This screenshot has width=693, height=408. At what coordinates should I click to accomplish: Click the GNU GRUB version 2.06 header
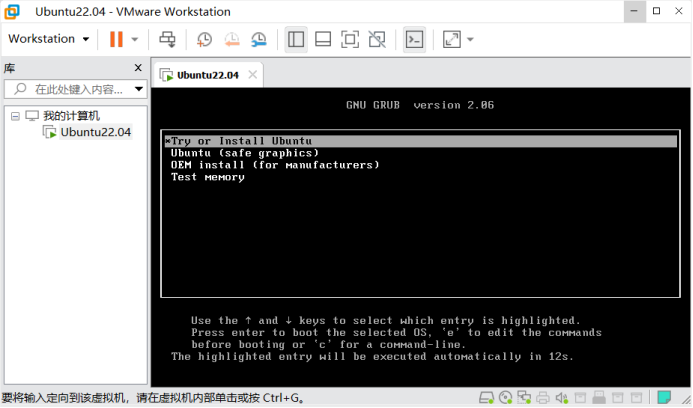click(420, 105)
